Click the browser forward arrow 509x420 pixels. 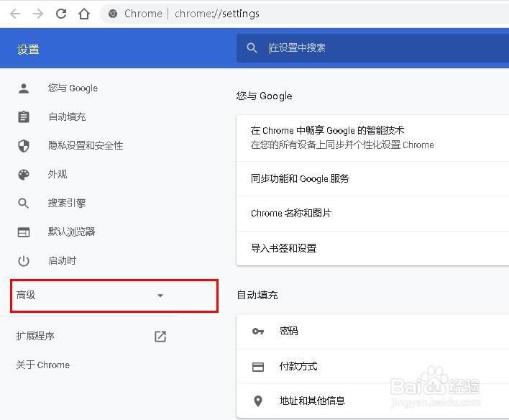click(38, 14)
